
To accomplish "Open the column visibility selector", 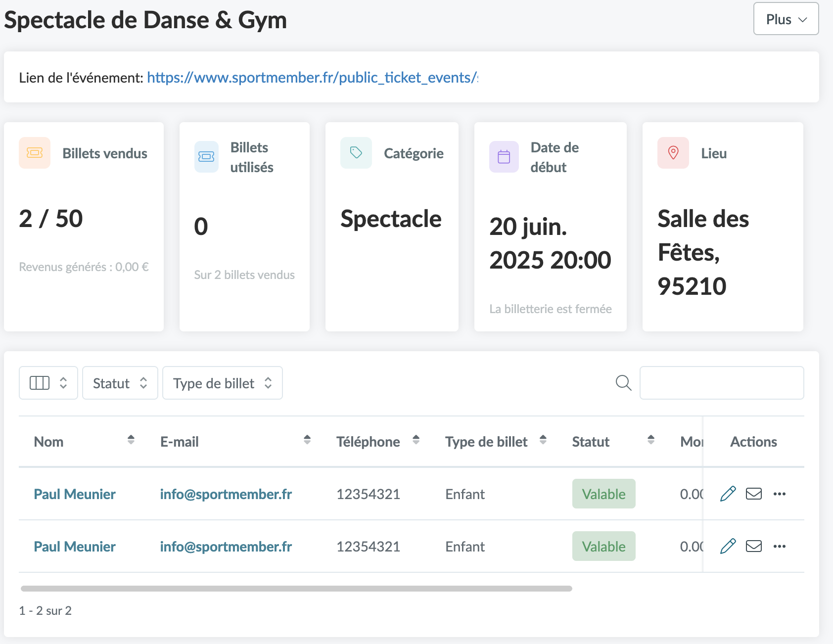I will [48, 383].
